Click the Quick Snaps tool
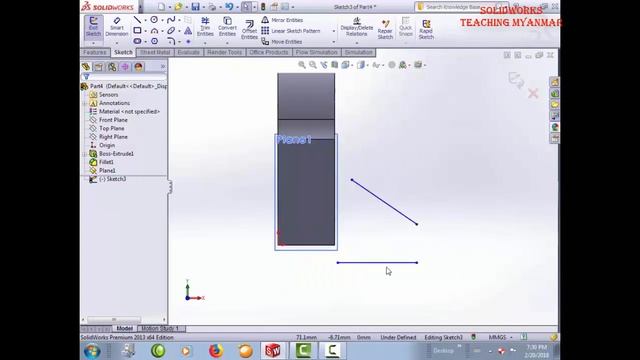Image resolution: width=640 pixels, height=360 pixels. [x=405, y=27]
